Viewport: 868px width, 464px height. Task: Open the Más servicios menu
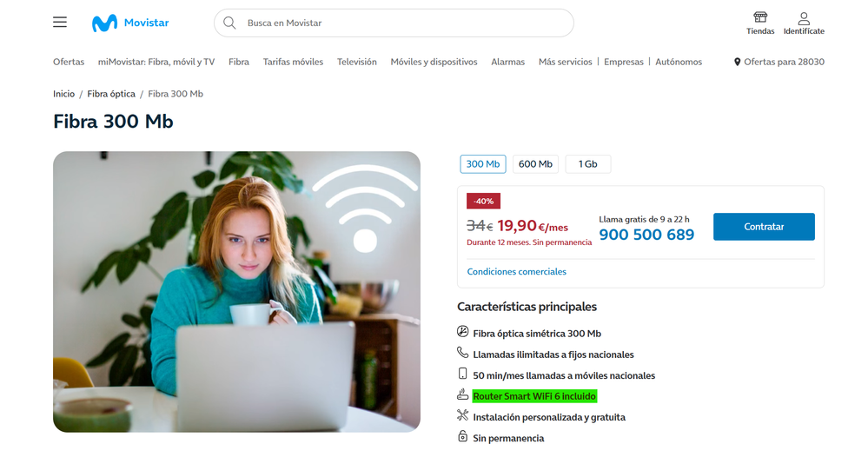565,62
